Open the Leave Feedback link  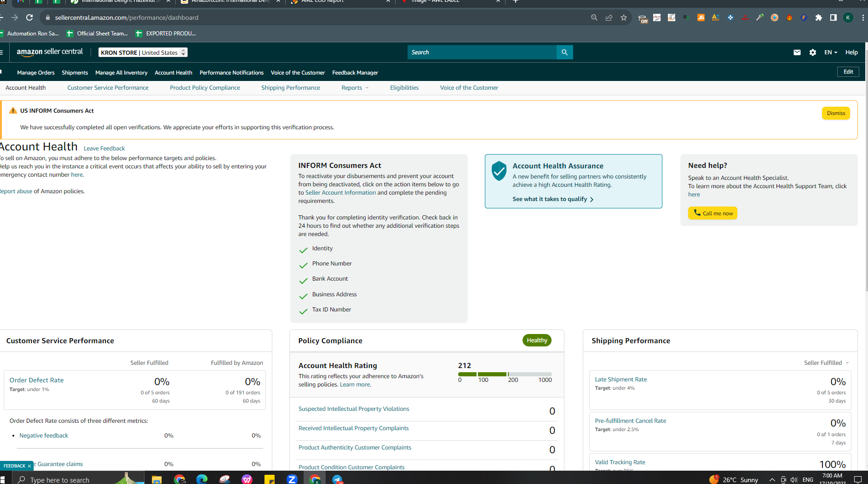pyautogui.click(x=104, y=149)
